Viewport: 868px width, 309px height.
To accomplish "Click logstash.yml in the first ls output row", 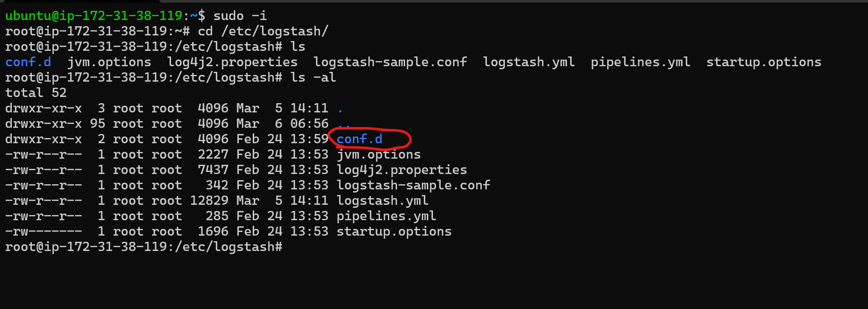I will [529, 62].
